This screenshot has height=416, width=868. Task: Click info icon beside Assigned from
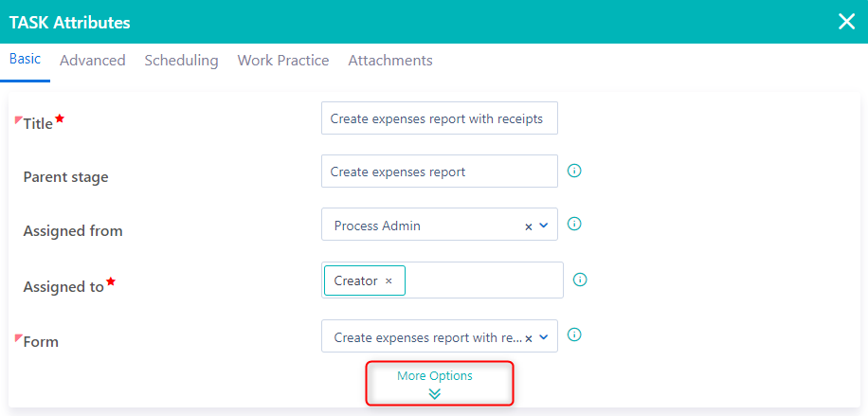(573, 225)
